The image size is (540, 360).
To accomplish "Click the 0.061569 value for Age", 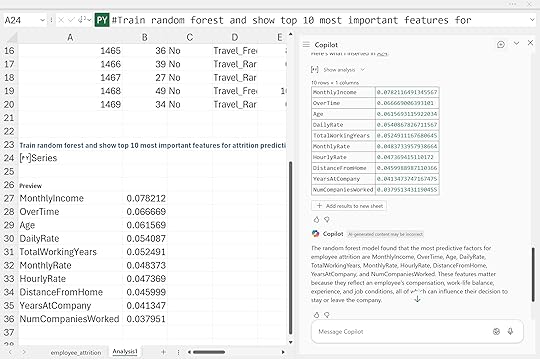I will (146, 225).
